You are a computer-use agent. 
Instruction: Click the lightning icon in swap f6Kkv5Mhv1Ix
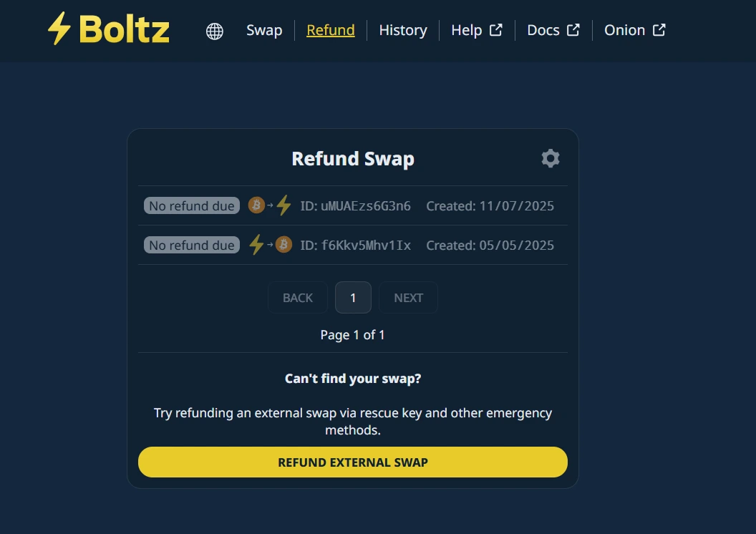pyautogui.click(x=256, y=245)
